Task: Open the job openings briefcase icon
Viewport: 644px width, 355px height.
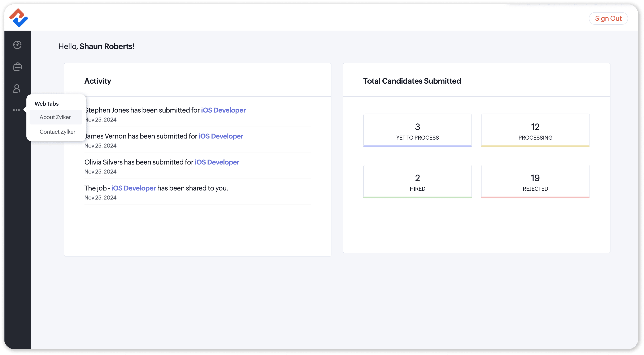Action: pos(17,67)
